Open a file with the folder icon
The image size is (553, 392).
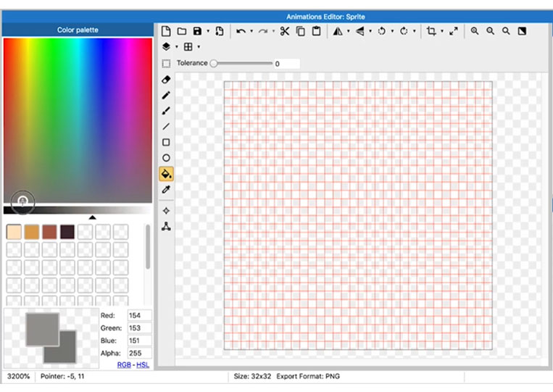click(182, 31)
